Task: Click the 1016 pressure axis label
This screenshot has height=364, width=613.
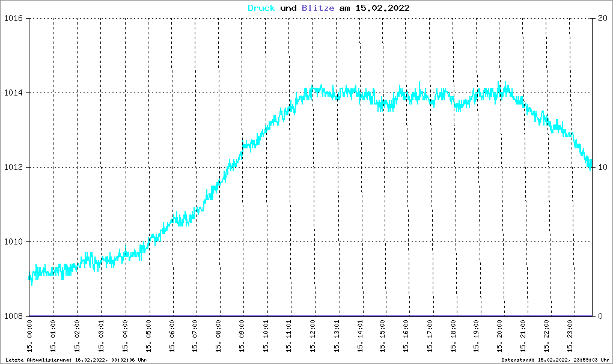Action: tap(13, 19)
